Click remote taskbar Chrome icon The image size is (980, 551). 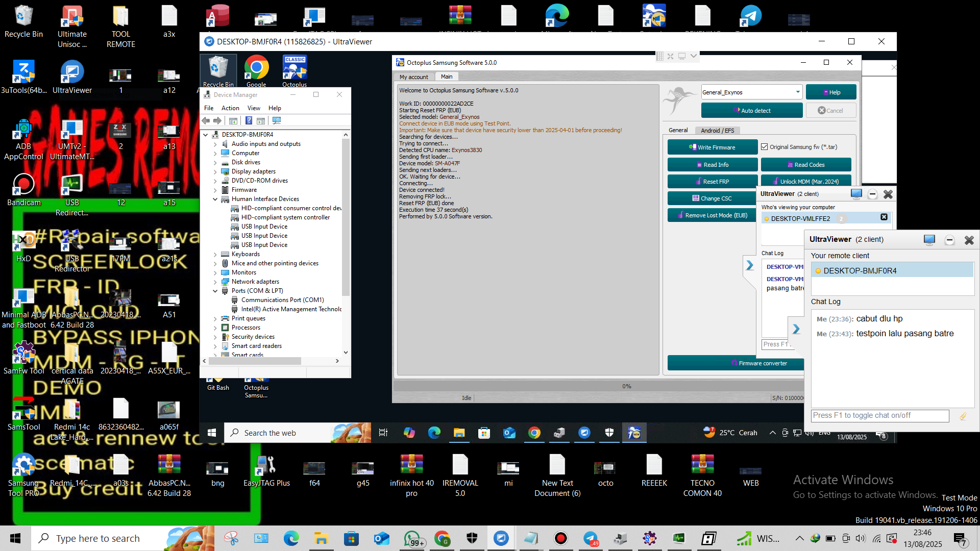[x=534, y=433]
